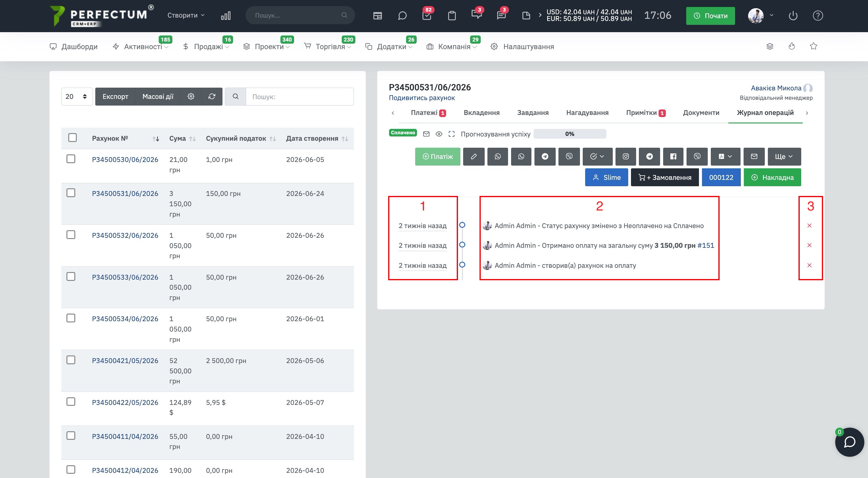Open tasks icon with 82 badge

(427, 15)
